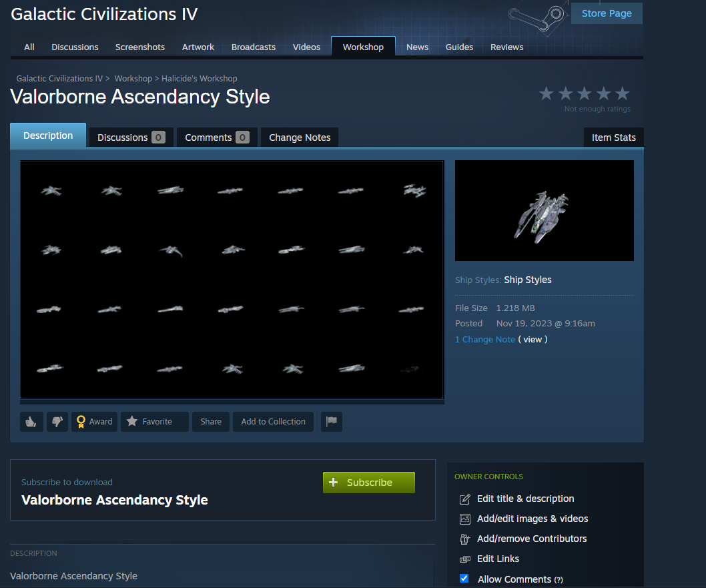Open the Guides hub tab
The image size is (706, 588).
click(x=459, y=47)
